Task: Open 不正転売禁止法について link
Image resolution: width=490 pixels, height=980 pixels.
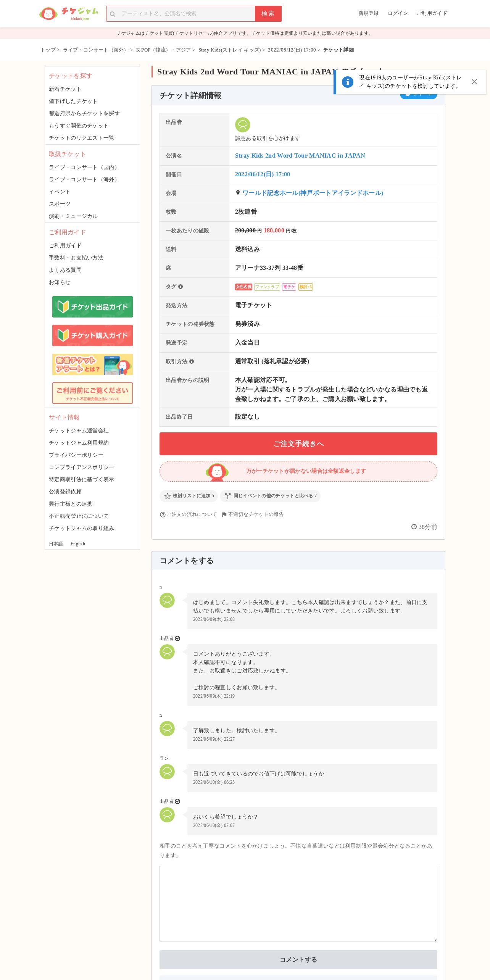Action: click(79, 516)
